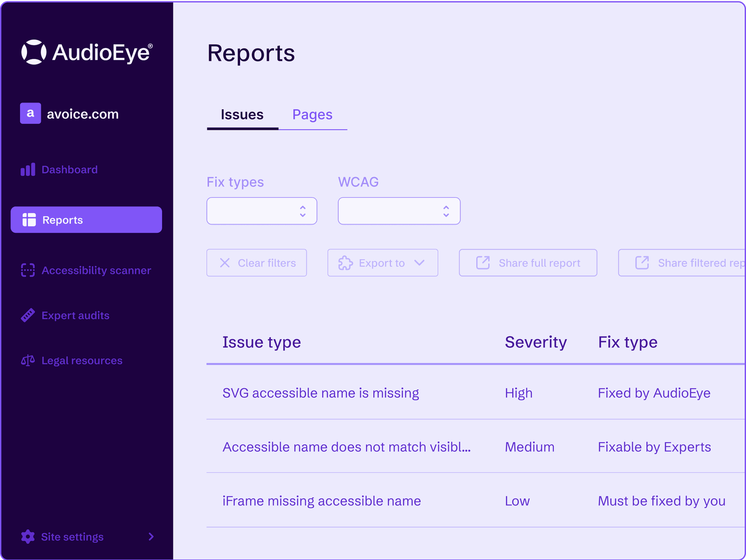Viewport: 746px width, 560px height.
Task: Select the iFrame missing accessible name row
Action: (322, 501)
